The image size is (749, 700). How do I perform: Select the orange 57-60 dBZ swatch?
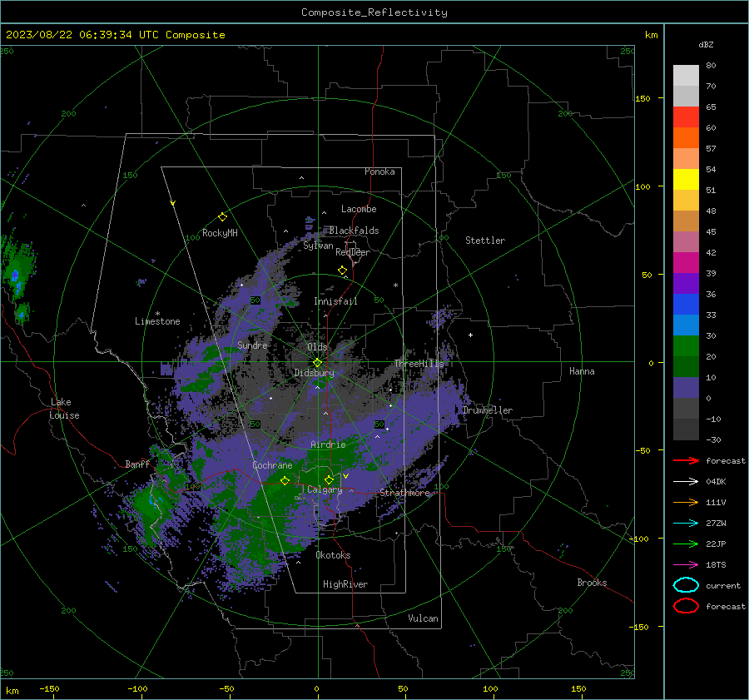[x=686, y=137]
